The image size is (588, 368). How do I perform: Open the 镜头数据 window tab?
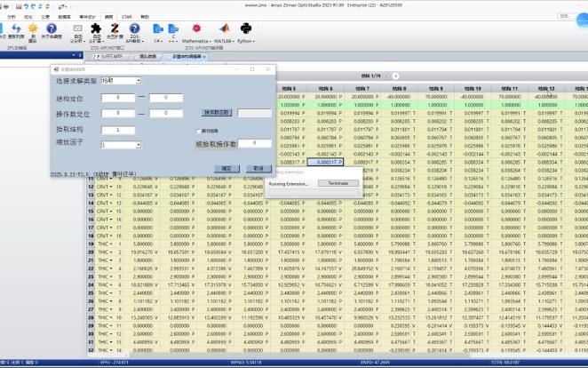point(145,57)
